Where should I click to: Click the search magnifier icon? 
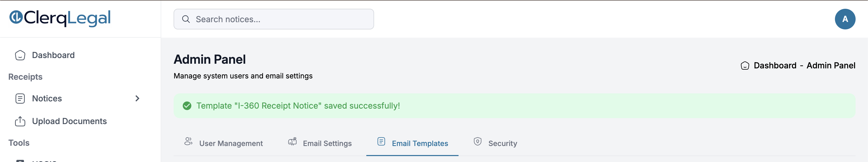tap(186, 19)
